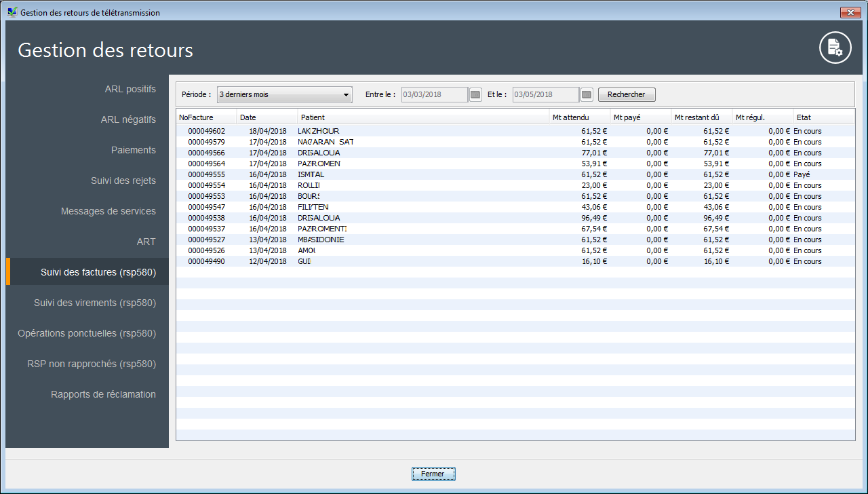The height and width of the screenshot is (494, 868).
Task: Click the Rechercher button
Action: tap(627, 94)
